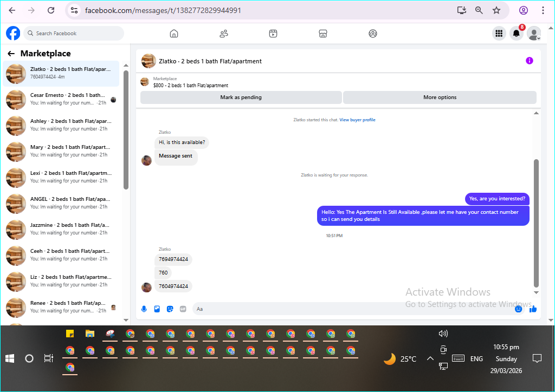Choose a GIF icon in composer

[x=183, y=309]
